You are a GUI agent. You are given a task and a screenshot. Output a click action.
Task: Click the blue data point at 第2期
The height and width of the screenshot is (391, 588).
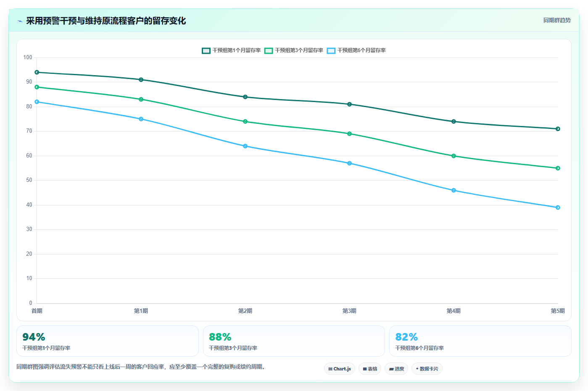click(x=245, y=146)
